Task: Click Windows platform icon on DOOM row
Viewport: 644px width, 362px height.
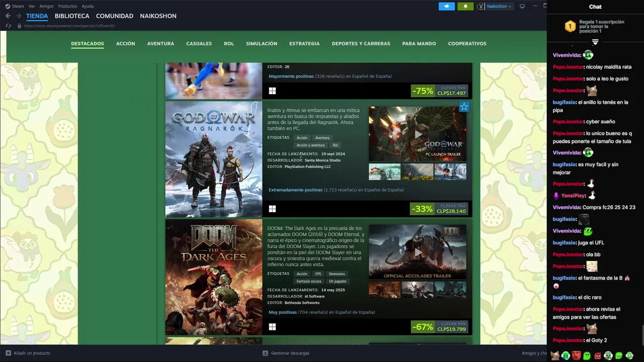Action: click(272, 327)
